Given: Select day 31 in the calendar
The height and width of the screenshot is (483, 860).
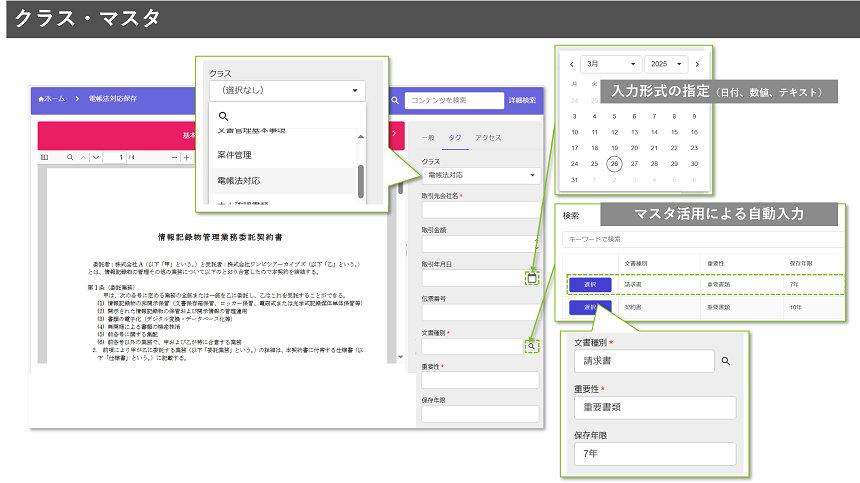Looking at the screenshot, I should (574, 180).
